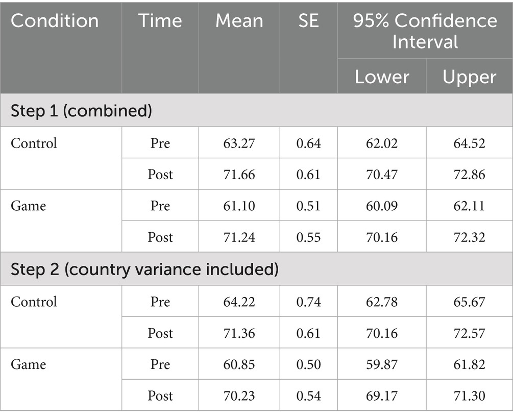Click the SE value 0.51 cell

click(x=308, y=206)
